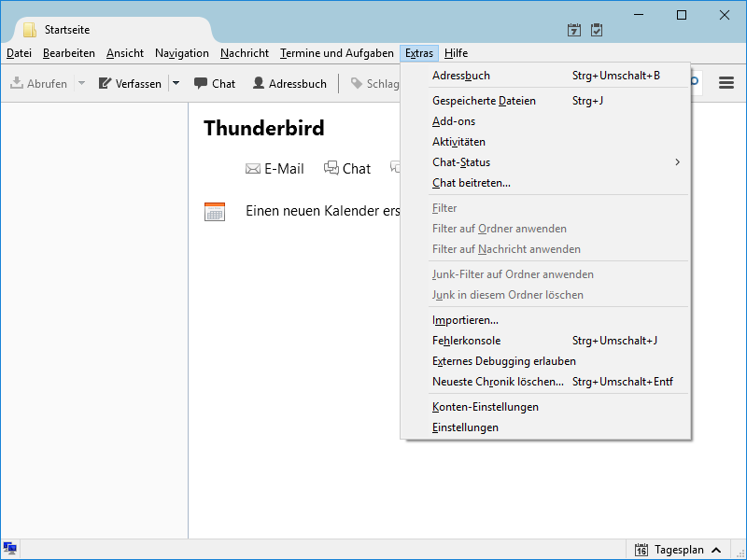Open the Ansicht menu
The height and width of the screenshot is (560, 747).
click(125, 53)
